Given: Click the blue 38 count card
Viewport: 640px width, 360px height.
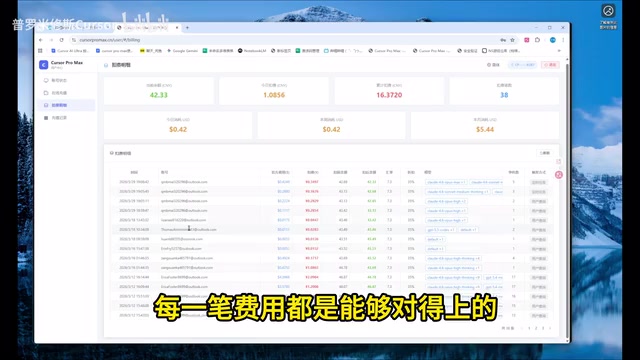Looking at the screenshot, I should [x=504, y=91].
